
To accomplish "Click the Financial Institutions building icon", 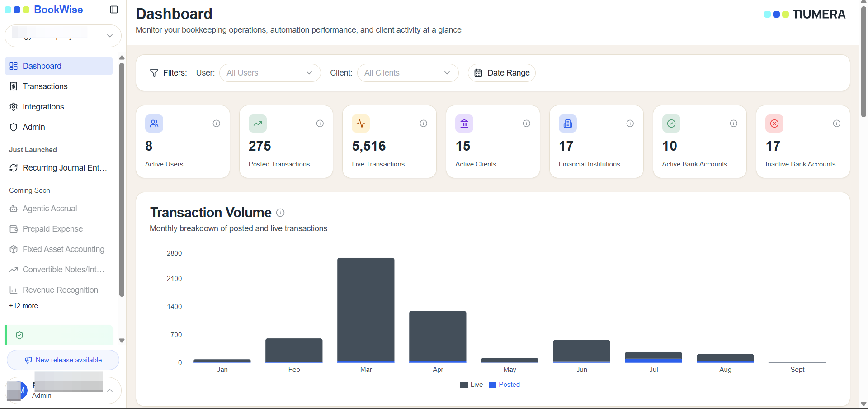I will point(568,124).
